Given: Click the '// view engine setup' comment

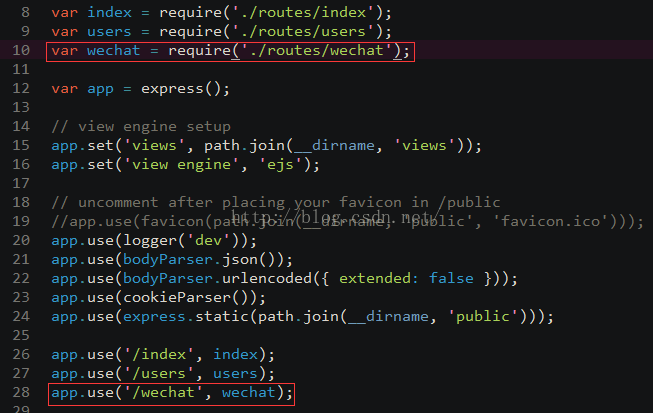Looking at the screenshot, I should click(141, 127).
